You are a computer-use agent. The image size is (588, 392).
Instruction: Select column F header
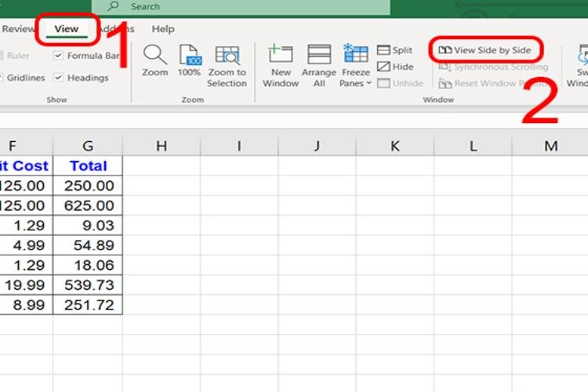click(26, 146)
